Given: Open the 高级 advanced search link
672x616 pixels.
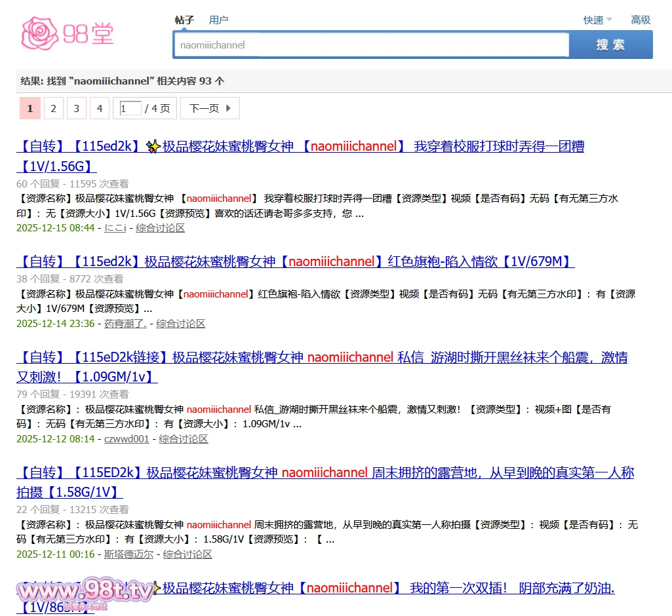Looking at the screenshot, I should tap(641, 20).
